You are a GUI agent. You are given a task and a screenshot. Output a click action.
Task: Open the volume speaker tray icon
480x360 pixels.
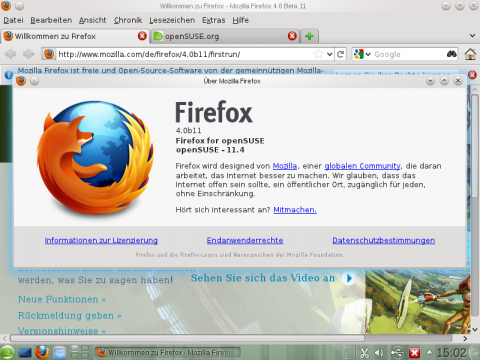(379, 353)
